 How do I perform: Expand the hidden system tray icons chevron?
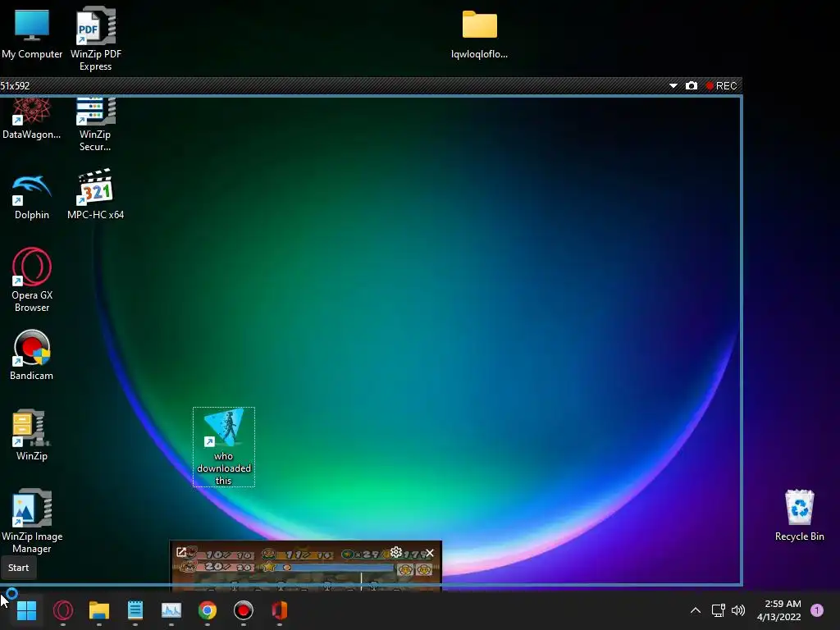pos(696,610)
